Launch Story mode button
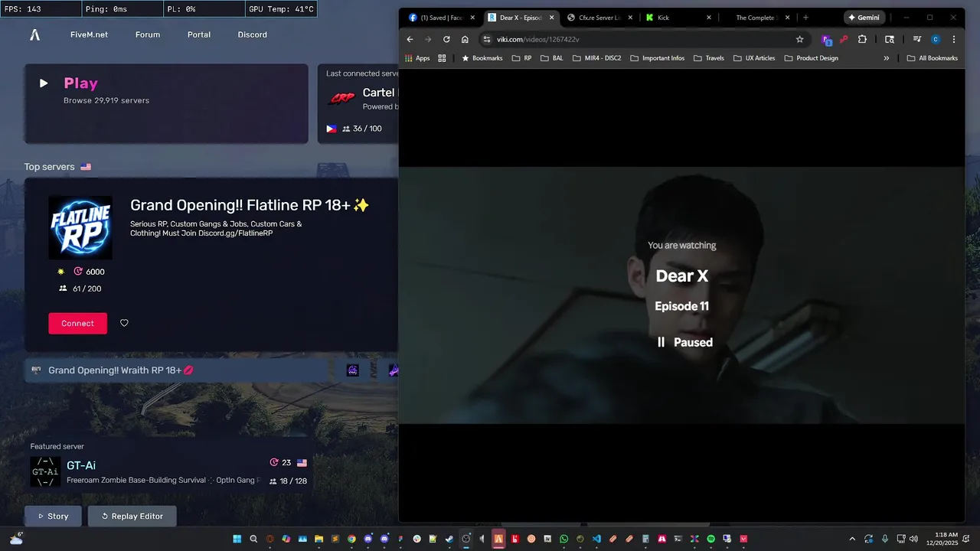Viewport: 980px width, 551px height. [x=53, y=516]
